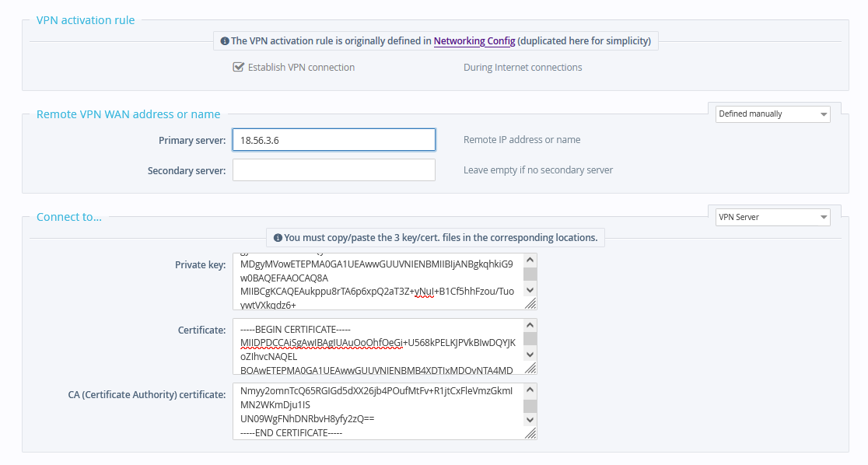868x465 pixels.
Task: Click the info icon beside the VPN activation rule note
Action: 225,41
